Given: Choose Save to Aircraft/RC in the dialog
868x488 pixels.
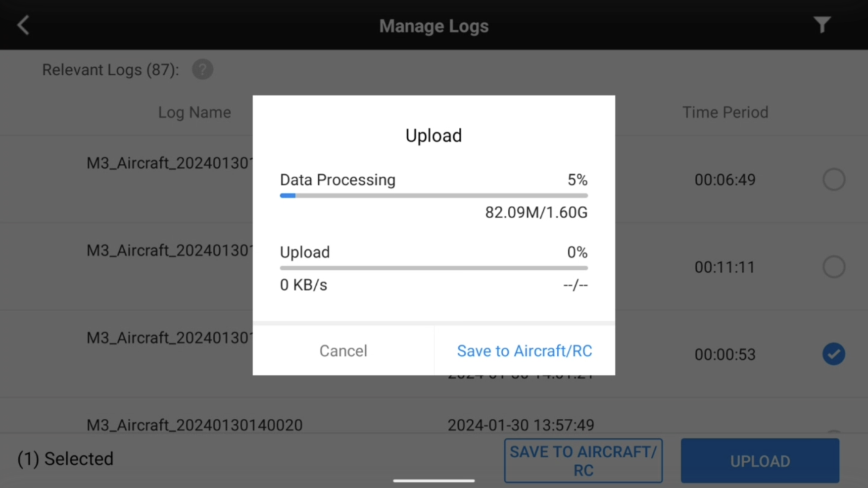Looking at the screenshot, I should click(x=524, y=350).
